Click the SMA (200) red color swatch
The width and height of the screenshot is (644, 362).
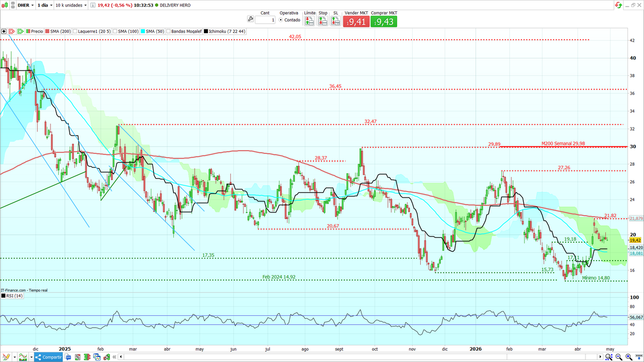47,31
